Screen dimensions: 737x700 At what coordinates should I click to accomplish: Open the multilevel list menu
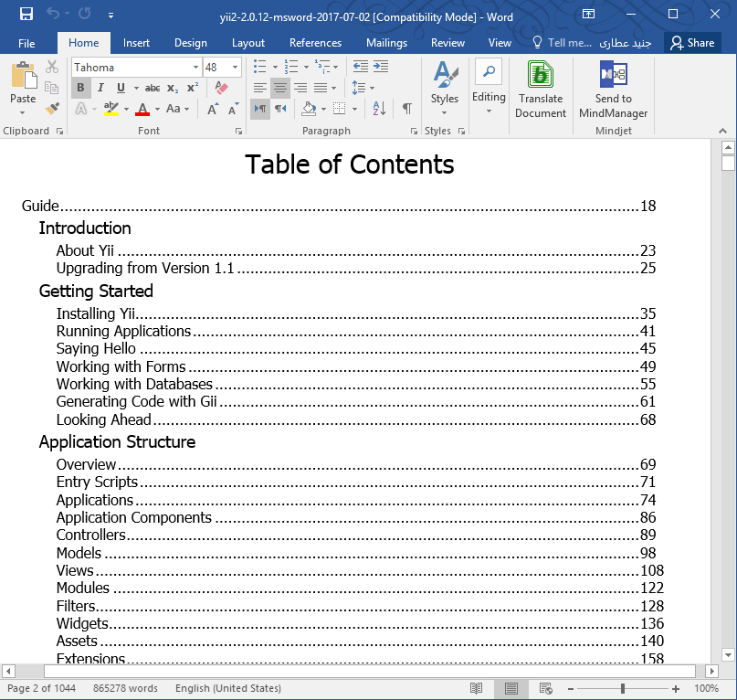point(326,67)
